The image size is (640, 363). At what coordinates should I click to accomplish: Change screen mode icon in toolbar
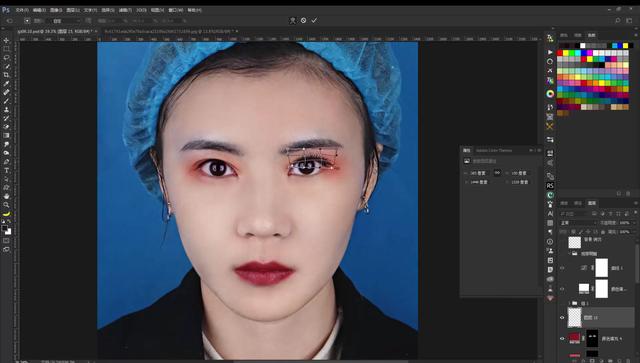[x=6, y=249]
